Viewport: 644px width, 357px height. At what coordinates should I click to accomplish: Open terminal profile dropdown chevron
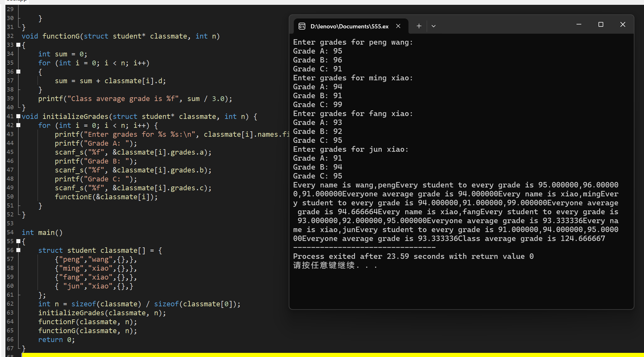(433, 26)
